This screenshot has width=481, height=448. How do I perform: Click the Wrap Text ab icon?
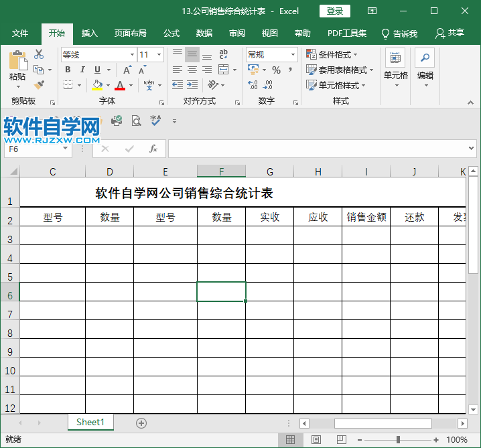(x=223, y=54)
